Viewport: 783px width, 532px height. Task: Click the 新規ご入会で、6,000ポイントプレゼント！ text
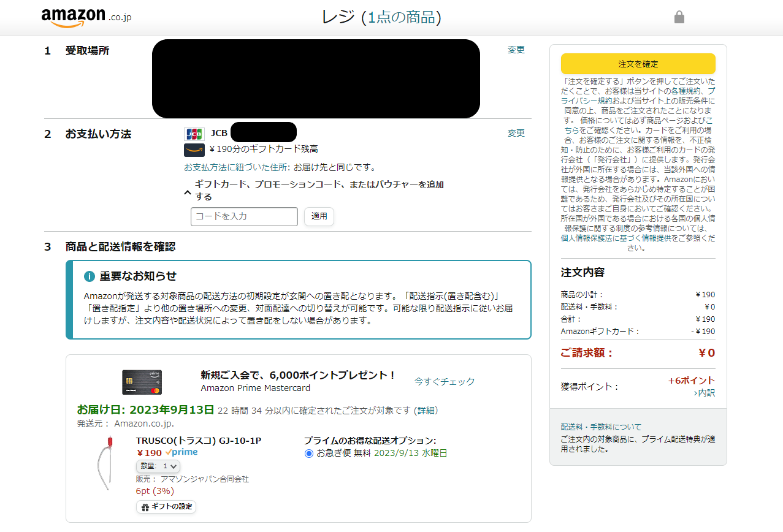[298, 375]
